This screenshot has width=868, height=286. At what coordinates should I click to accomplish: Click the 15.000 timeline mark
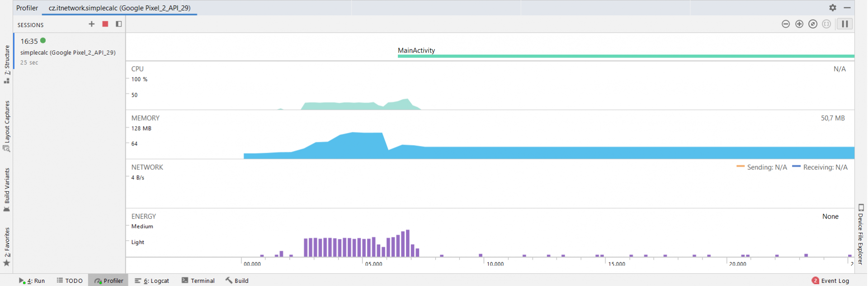click(x=617, y=264)
